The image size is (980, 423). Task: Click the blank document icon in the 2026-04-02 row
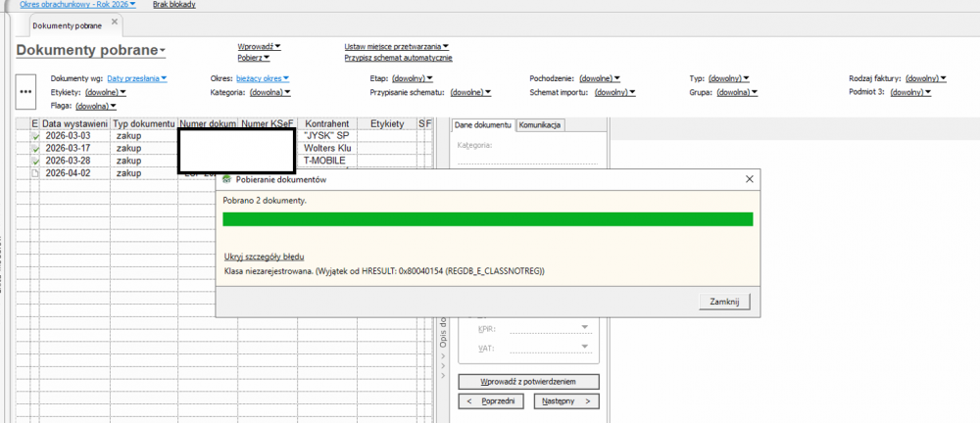point(35,173)
